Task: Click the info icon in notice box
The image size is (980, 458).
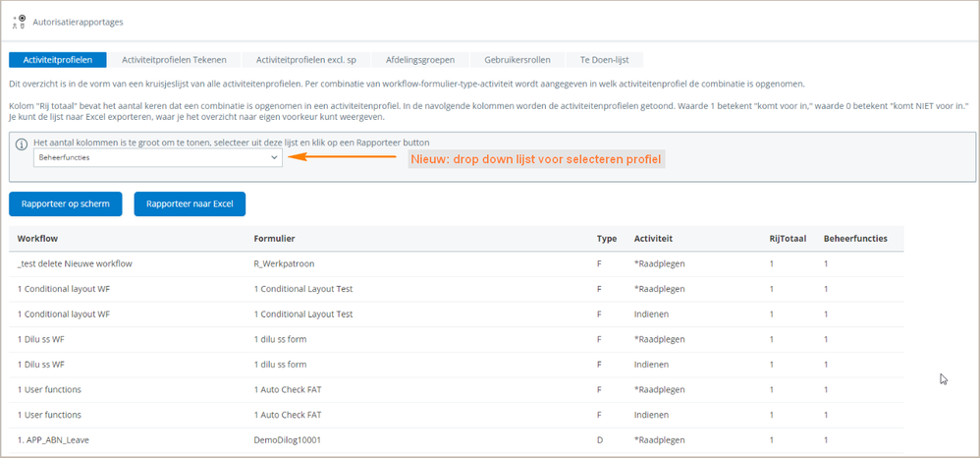Action: coord(22,143)
